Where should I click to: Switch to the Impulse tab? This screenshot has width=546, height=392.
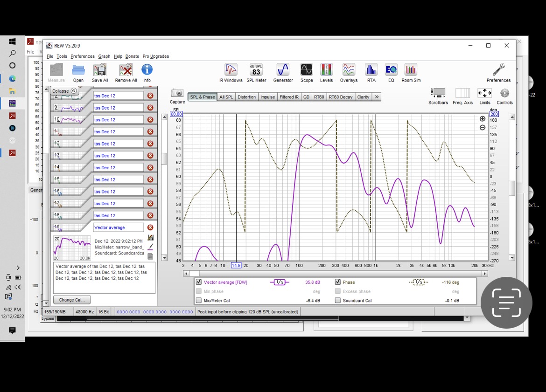point(267,96)
